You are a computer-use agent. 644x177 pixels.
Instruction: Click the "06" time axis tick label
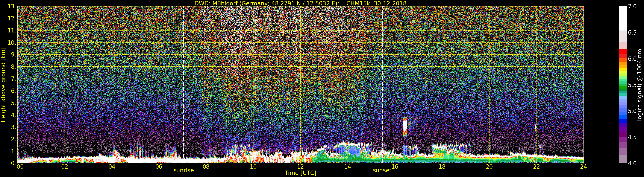point(159,167)
